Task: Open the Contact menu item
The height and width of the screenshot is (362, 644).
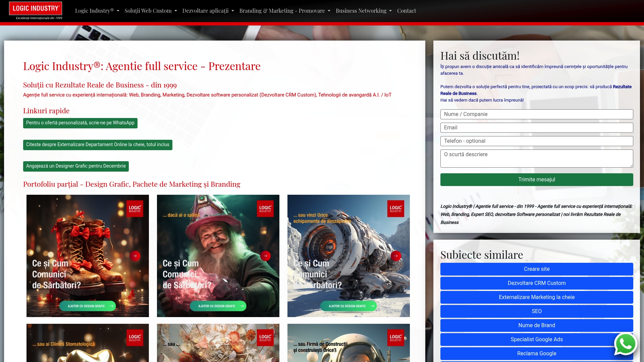Action: click(x=406, y=10)
